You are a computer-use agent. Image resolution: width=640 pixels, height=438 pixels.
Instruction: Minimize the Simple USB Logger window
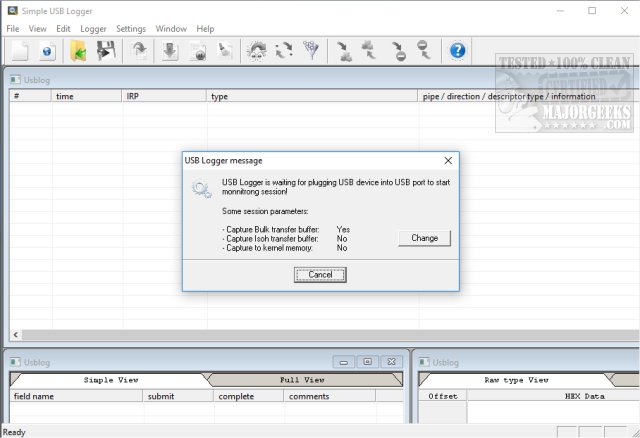(x=560, y=11)
